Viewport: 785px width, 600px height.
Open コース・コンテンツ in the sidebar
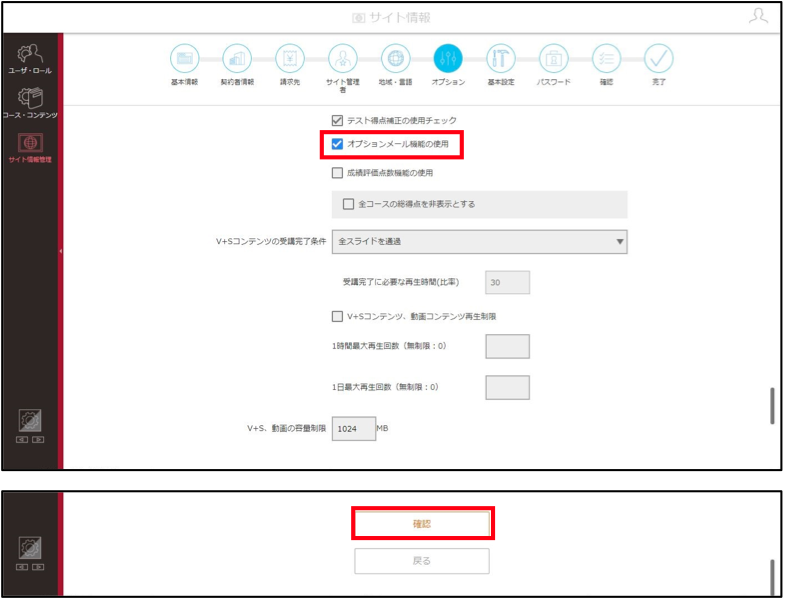pyautogui.click(x=30, y=103)
